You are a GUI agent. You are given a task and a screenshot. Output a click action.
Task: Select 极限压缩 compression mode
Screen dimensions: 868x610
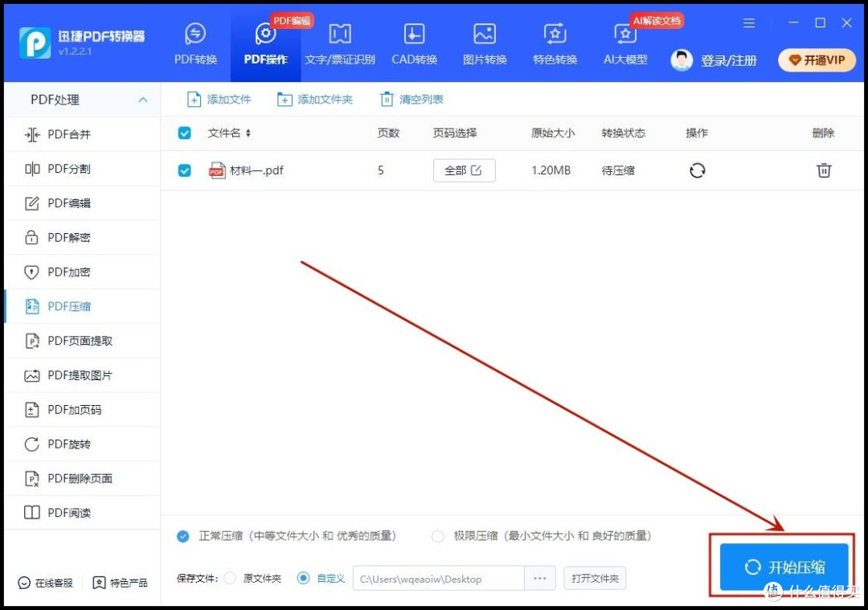pyautogui.click(x=438, y=536)
